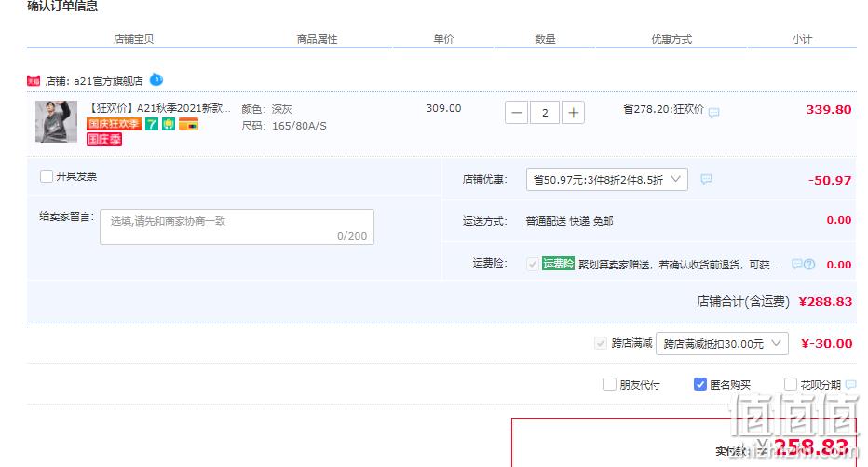Viewport: 868px width, 467px height.
Task: Expand the 跨店满减抵扣30.00元 dropdown
Action: point(722,343)
